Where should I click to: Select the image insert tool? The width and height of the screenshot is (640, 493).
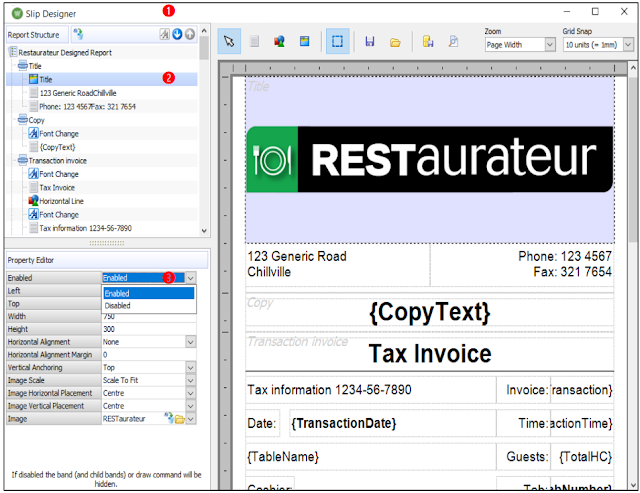[304, 41]
